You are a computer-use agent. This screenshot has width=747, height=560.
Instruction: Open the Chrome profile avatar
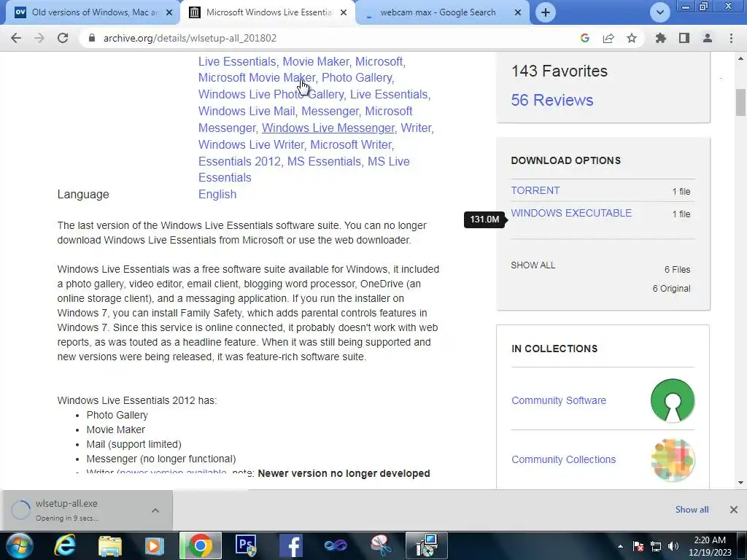pos(708,38)
